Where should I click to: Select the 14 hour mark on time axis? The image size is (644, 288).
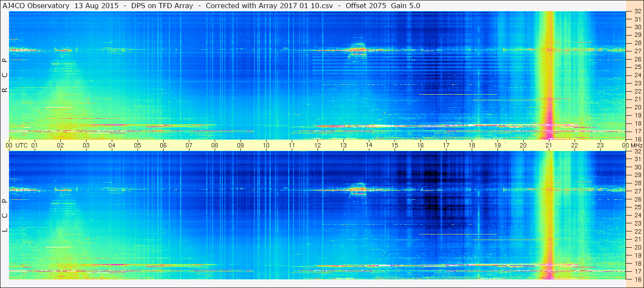(369, 145)
